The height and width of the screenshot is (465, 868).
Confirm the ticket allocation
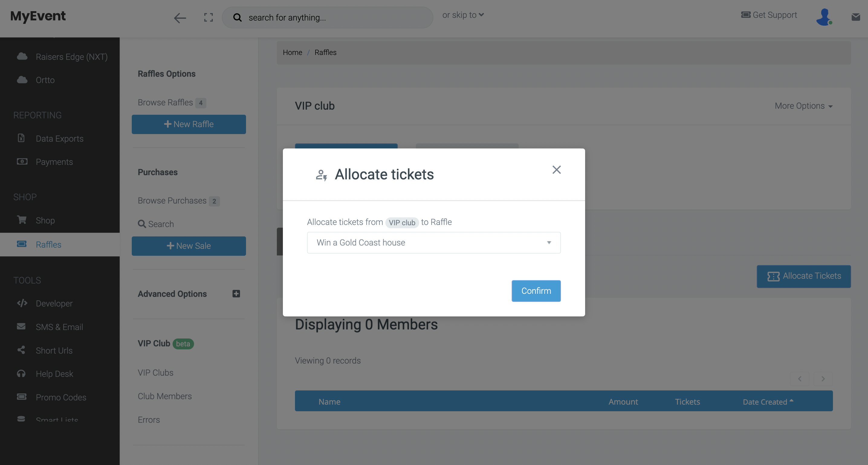[536, 290]
